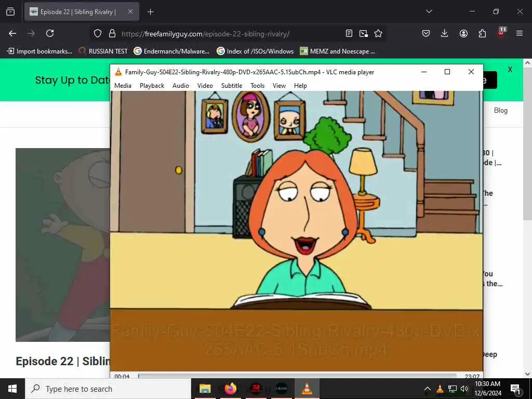532x399 pixels.
Task: Open the VLC Playback menu
Action: pos(152,86)
